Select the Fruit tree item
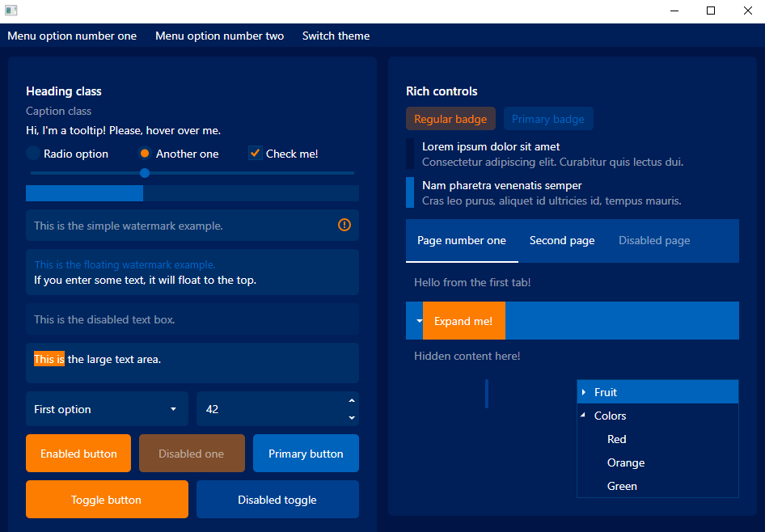This screenshot has width=765, height=532. tap(657, 392)
